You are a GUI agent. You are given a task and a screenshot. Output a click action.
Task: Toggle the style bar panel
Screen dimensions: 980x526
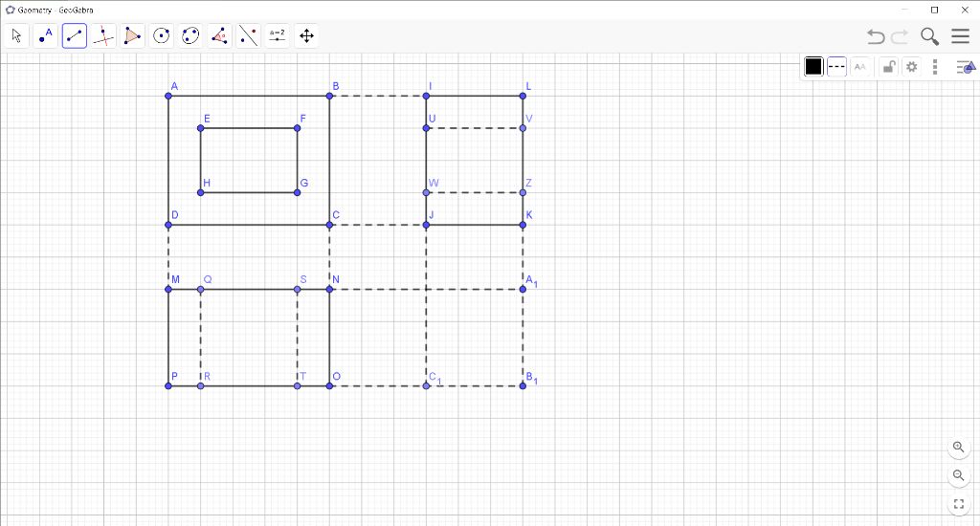(x=966, y=66)
